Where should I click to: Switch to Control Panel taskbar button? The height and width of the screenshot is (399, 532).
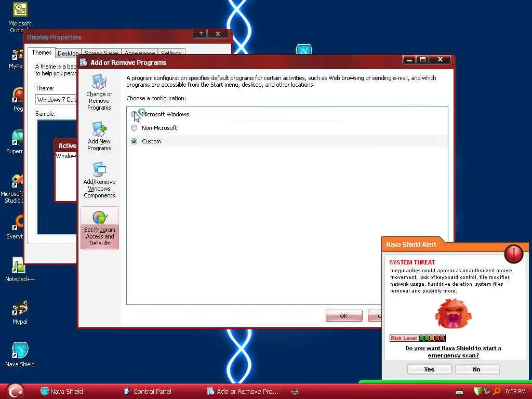point(148,392)
